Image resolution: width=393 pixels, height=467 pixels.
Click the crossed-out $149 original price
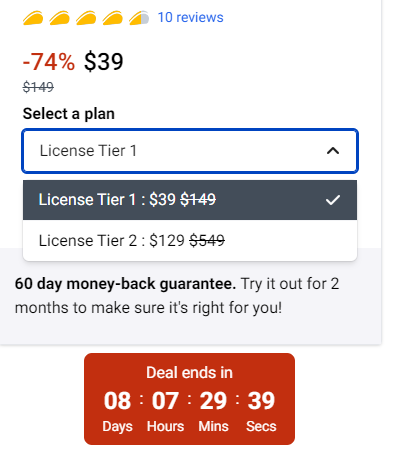tap(38, 87)
